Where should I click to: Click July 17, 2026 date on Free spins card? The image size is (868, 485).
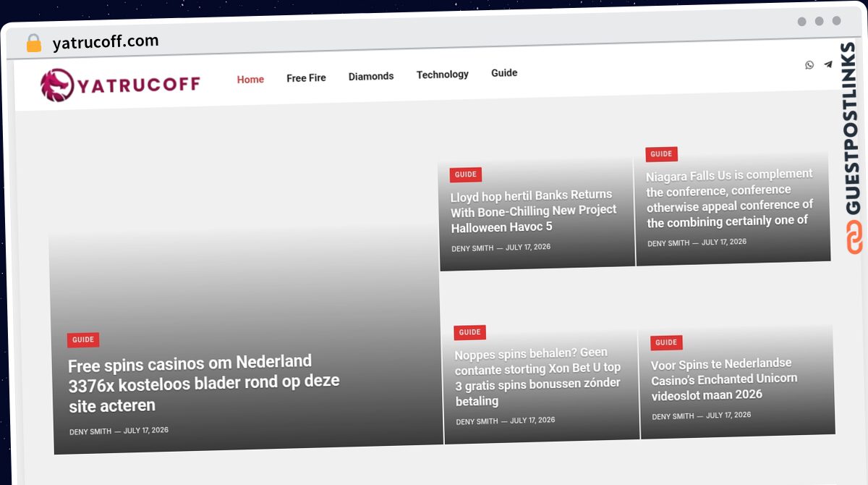pyautogui.click(x=146, y=430)
